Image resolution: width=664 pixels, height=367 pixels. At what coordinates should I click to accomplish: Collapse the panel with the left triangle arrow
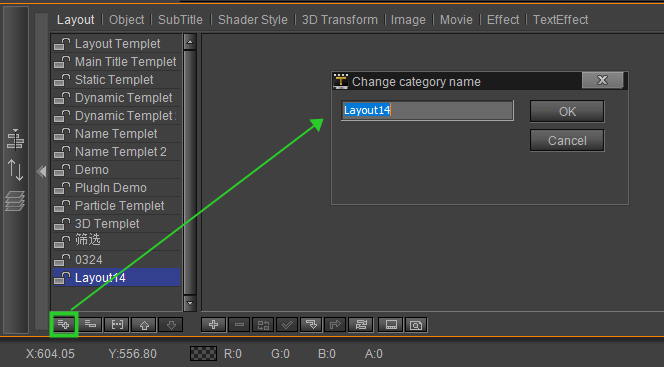coord(41,171)
